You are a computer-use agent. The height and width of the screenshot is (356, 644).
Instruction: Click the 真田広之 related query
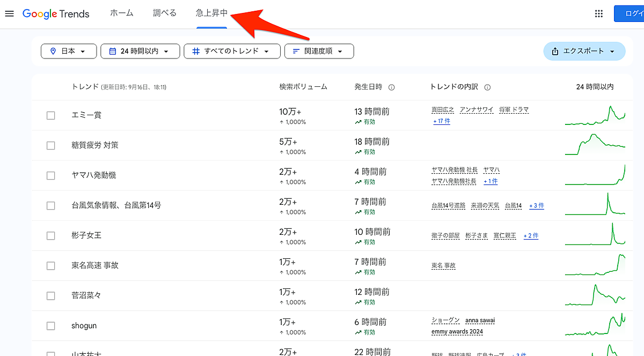tap(443, 110)
